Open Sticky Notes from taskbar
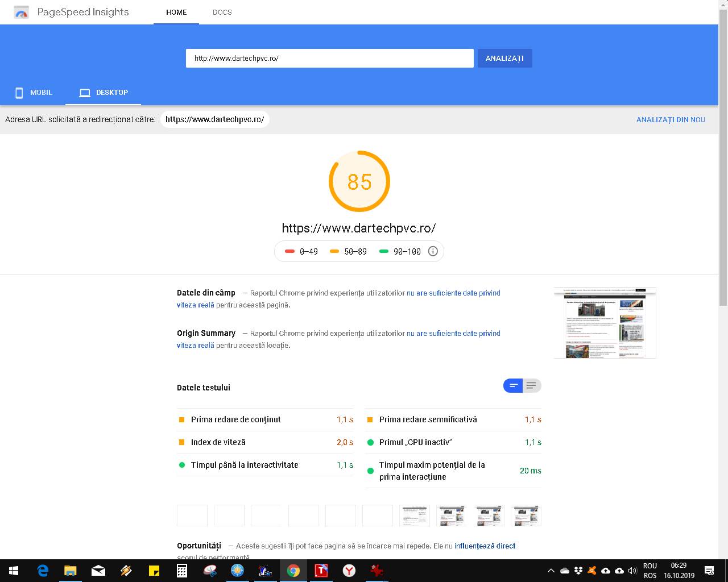728x582 pixels. point(154,571)
